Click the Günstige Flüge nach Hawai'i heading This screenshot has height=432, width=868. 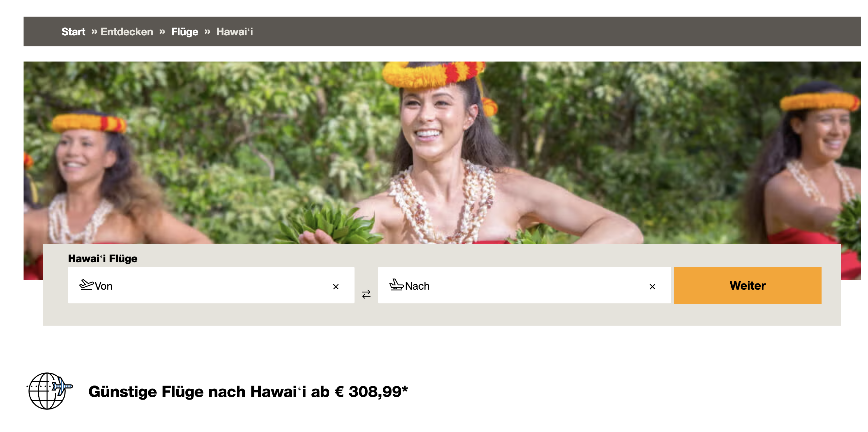point(248,392)
